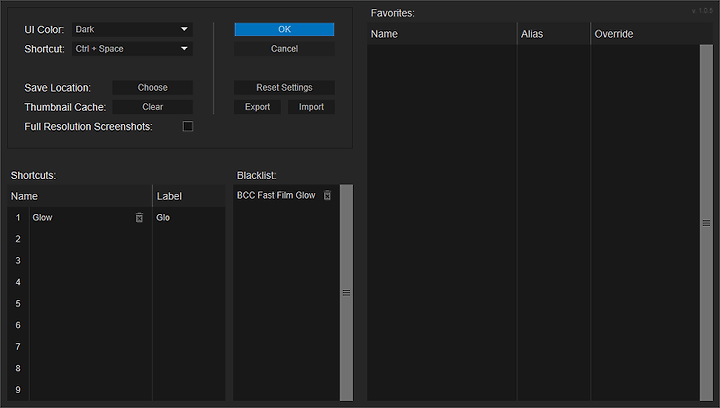Select shortcut row number 7
This screenshot has width=720, height=408.
[18, 347]
